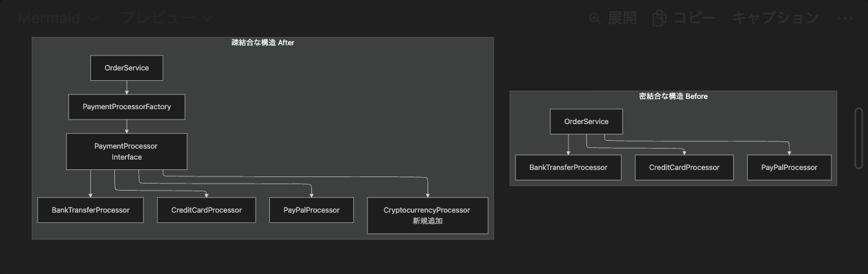Select BankTransferProcessor in the Before diagram
The height and width of the screenshot is (274, 868).
click(568, 167)
